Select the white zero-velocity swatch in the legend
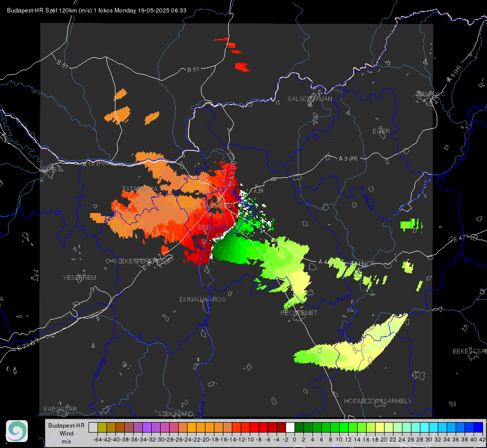Screen dimensions: 487x448 pyautogui.click(x=290, y=427)
